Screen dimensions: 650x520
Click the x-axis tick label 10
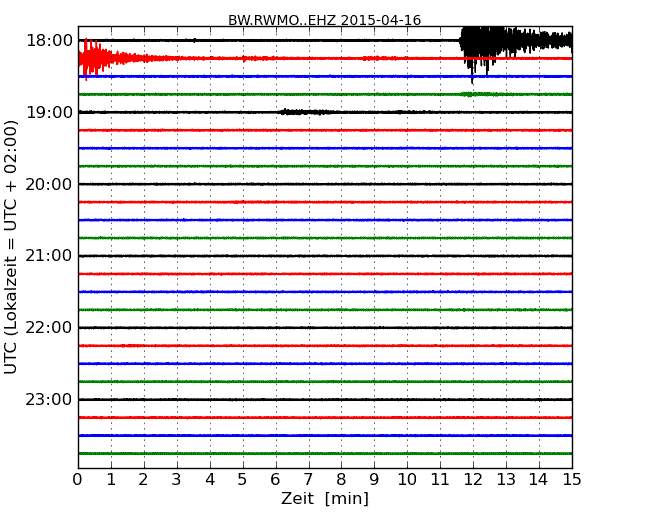[x=407, y=480]
